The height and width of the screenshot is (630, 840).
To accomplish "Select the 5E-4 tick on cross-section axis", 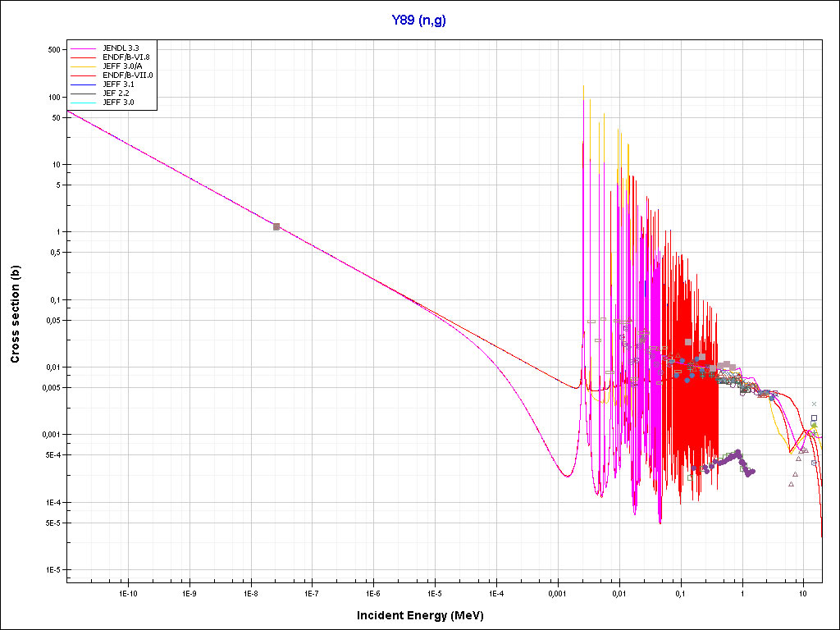I will [52, 454].
